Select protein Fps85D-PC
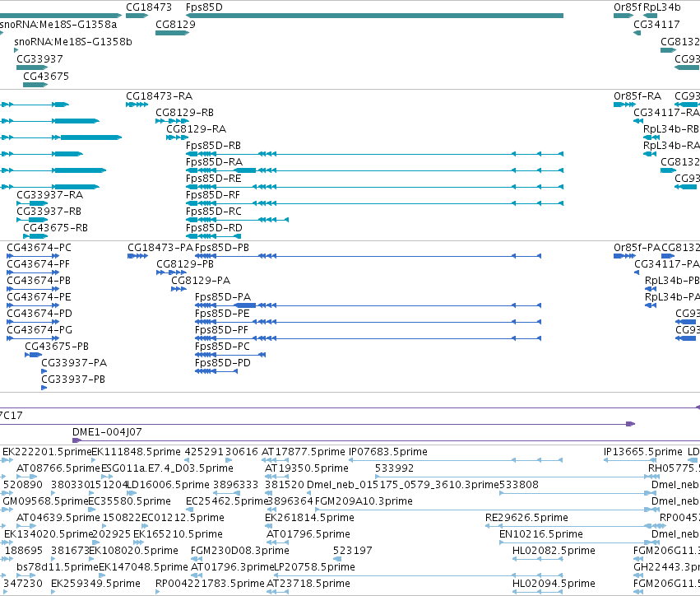700x596 pixels. coord(222,347)
